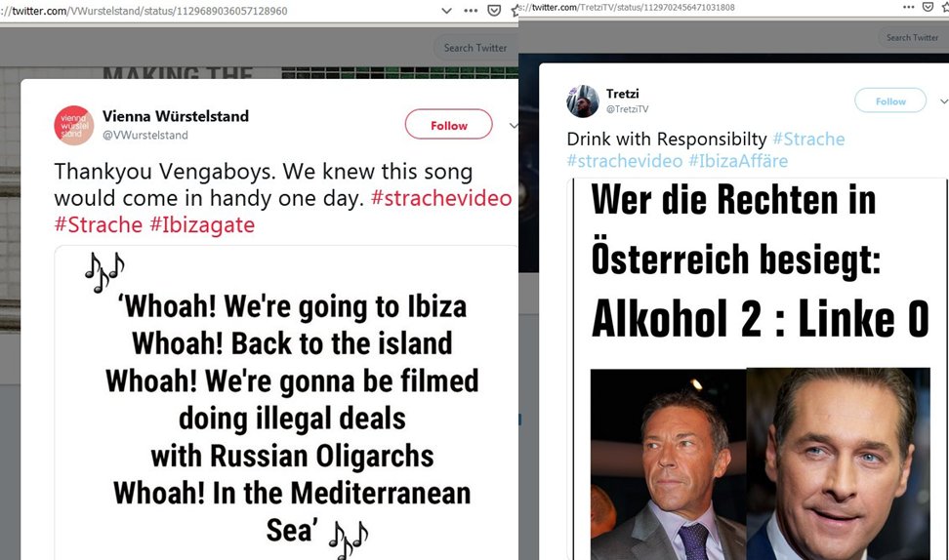Click the Pocket save icon in left browser
The height and width of the screenshot is (560, 949).
click(494, 11)
